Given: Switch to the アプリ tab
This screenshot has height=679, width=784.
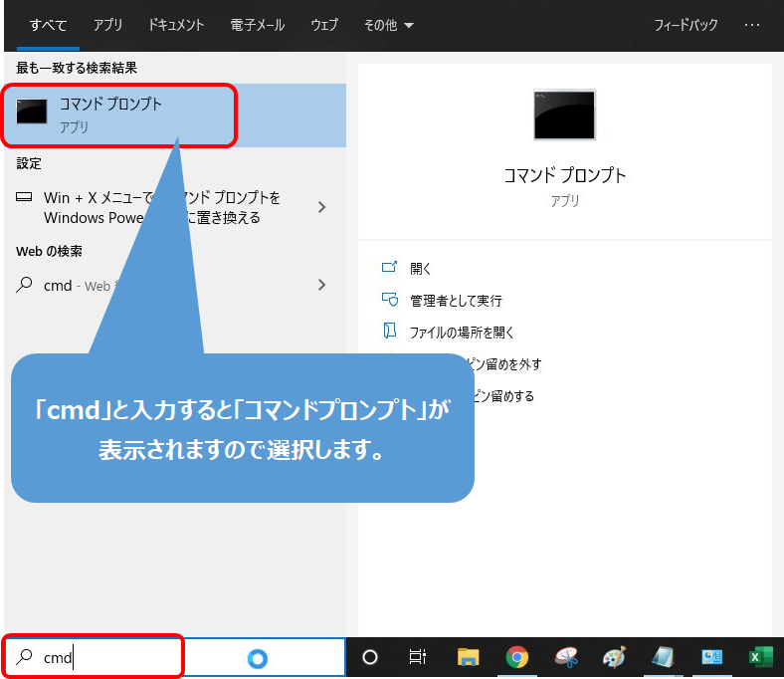Looking at the screenshot, I should (x=107, y=25).
